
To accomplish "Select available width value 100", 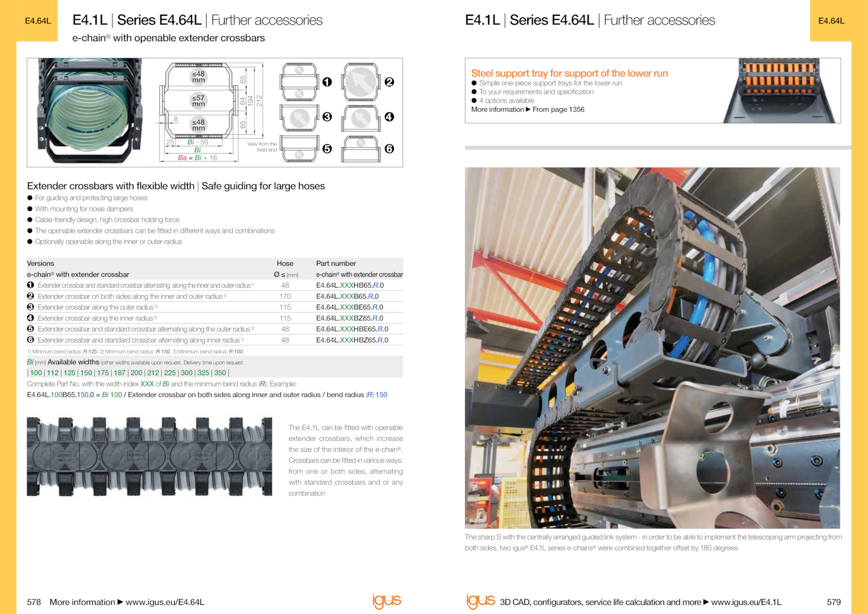I will (x=36, y=373).
